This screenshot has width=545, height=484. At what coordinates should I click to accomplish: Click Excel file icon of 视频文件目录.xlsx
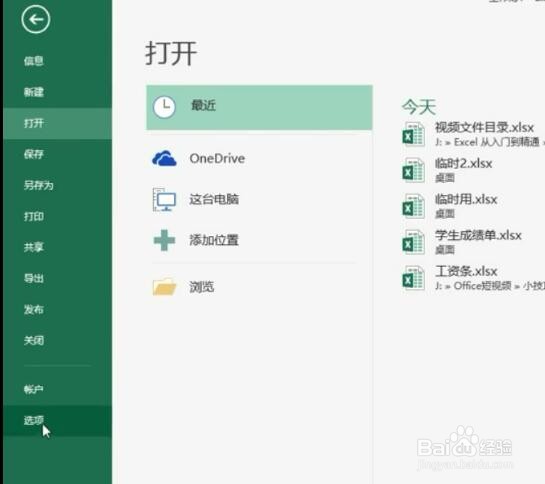413,134
